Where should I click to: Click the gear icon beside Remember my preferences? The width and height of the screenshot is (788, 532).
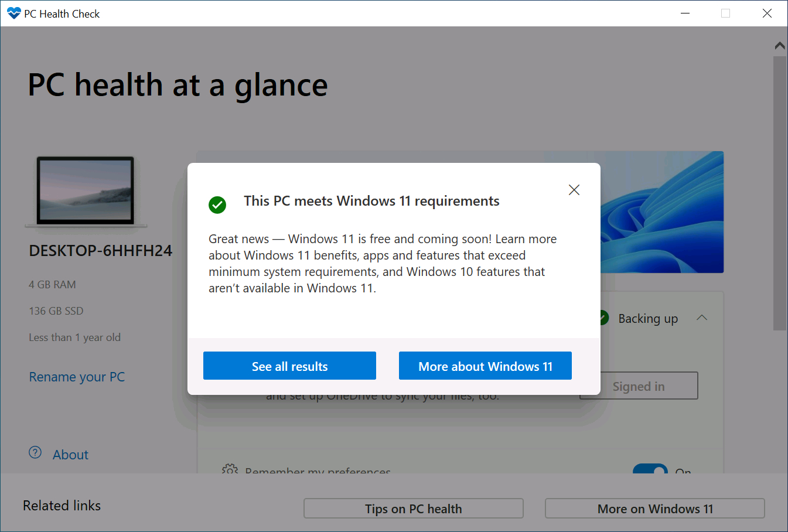[230, 469]
